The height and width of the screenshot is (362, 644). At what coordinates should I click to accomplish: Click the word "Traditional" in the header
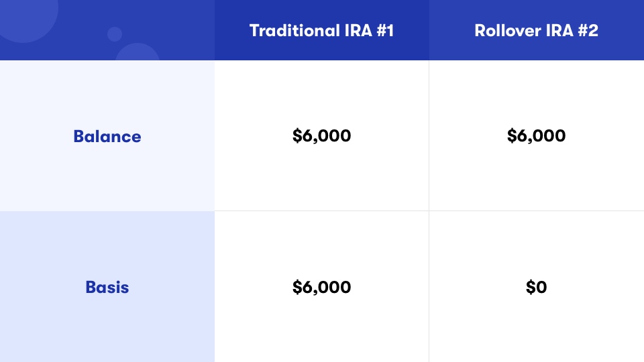(x=294, y=30)
